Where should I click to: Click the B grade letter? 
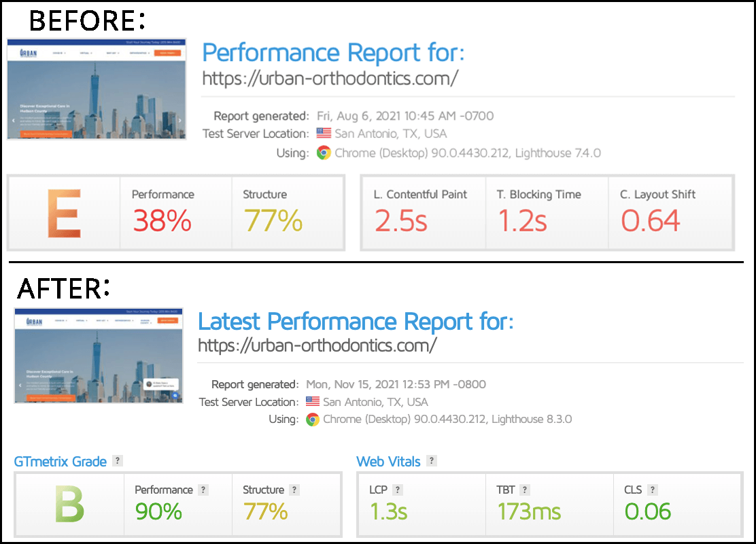[x=69, y=505]
